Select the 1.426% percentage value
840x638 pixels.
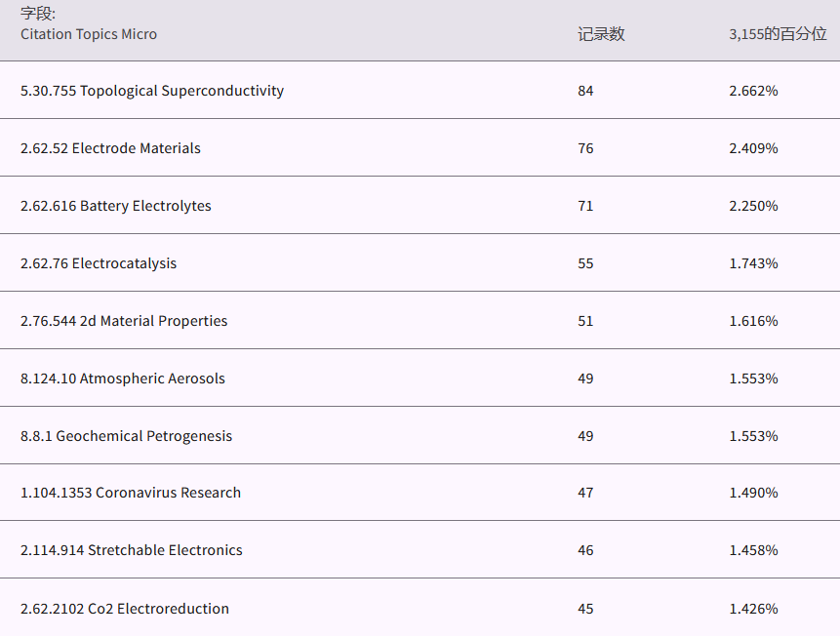[x=753, y=609]
